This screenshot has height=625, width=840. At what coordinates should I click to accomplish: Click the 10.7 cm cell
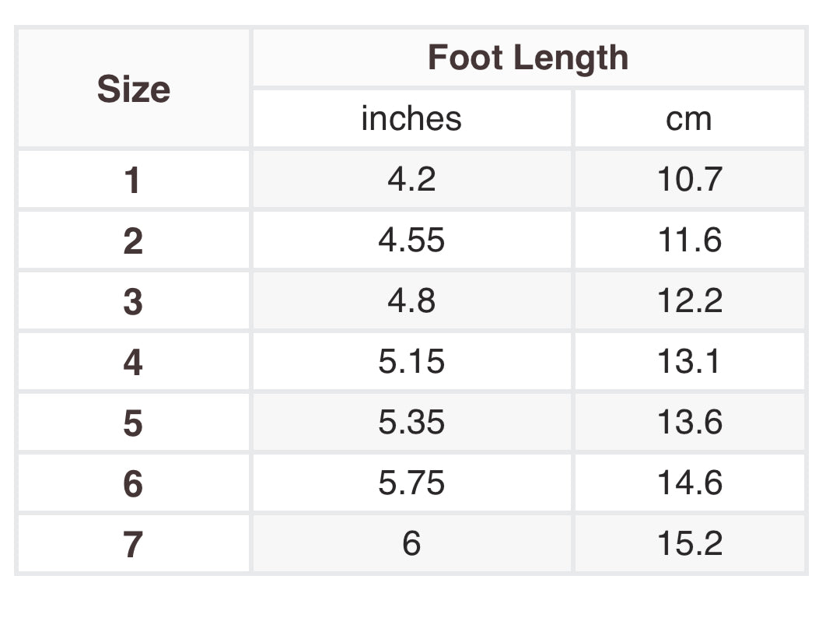pyautogui.click(x=689, y=179)
